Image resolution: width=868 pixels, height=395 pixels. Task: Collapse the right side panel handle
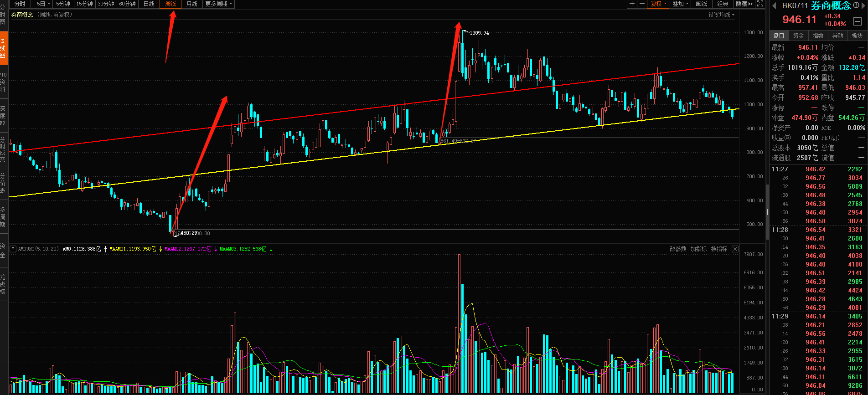(768, 212)
